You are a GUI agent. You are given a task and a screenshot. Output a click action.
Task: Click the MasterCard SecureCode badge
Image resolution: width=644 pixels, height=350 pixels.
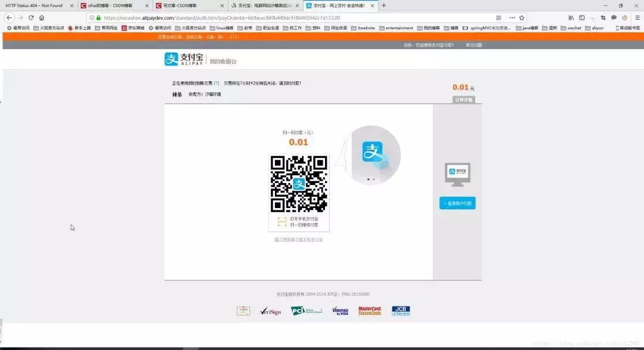point(370,311)
